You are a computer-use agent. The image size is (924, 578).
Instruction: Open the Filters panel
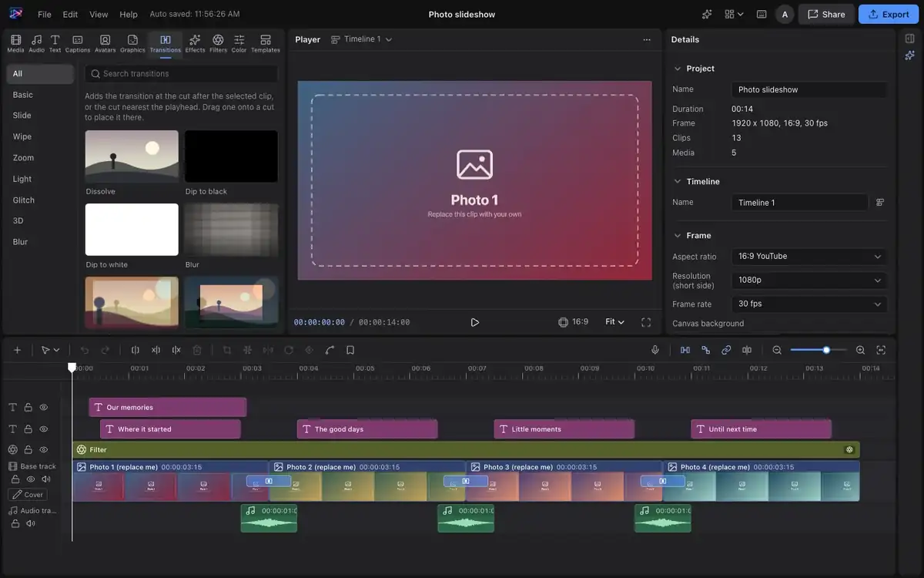pyautogui.click(x=218, y=43)
